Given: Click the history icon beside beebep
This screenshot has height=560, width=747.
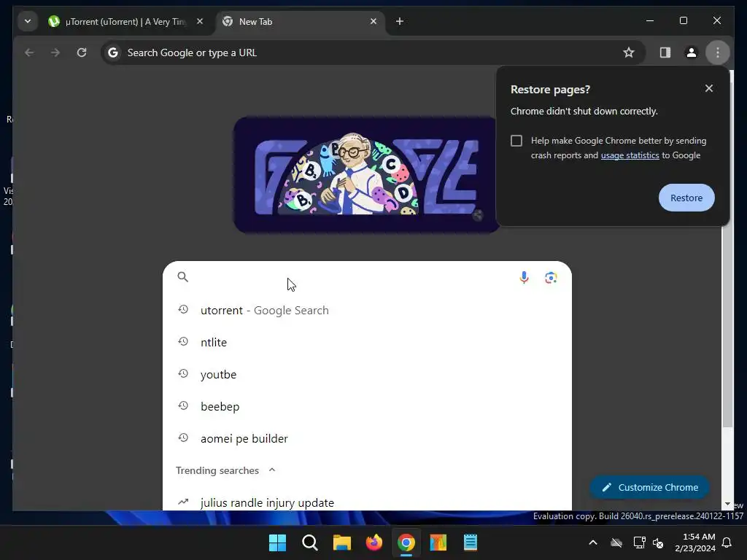Looking at the screenshot, I should (183, 405).
